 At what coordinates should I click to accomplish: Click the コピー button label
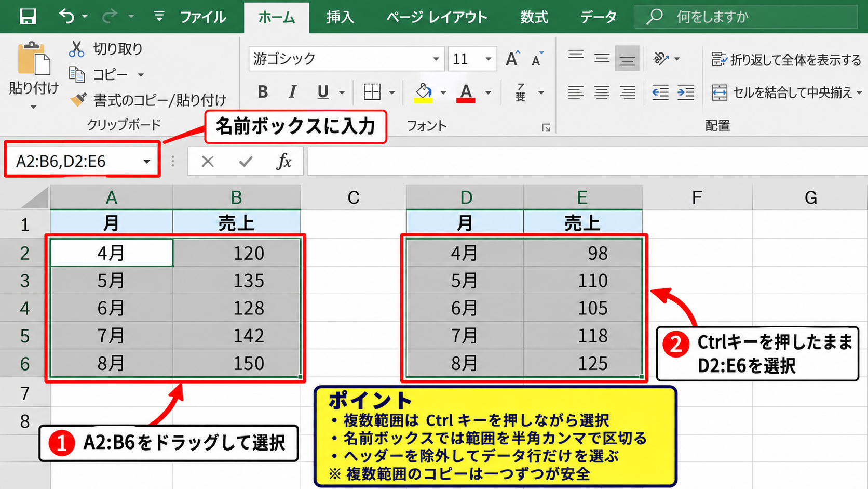pos(110,75)
